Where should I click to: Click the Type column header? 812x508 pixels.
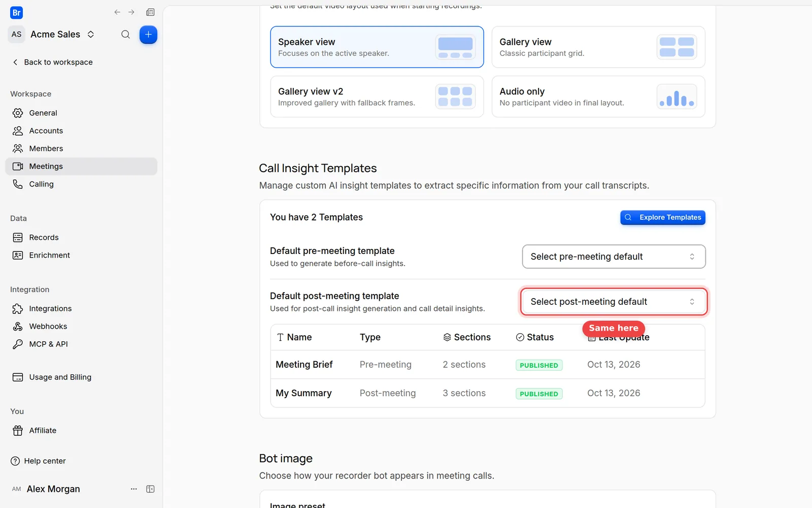[x=370, y=337]
